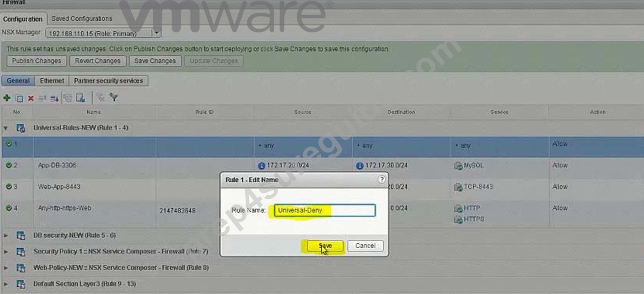
Task: Collapse the Universal-Rules-NEW section
Action: (x=6, y=129)
